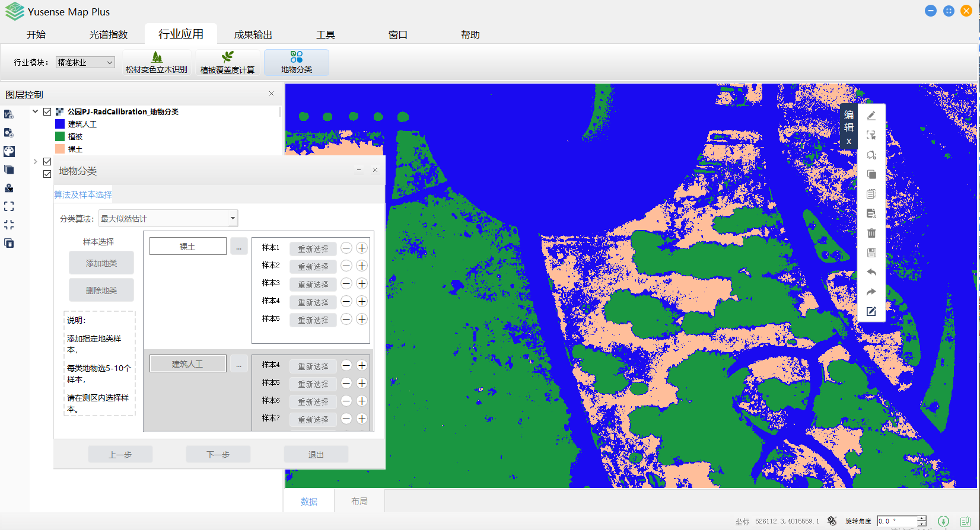The height and width of the screenshot is (530, 980).
Task: Click the green download icon in status bar
Action: coord(943,521)
